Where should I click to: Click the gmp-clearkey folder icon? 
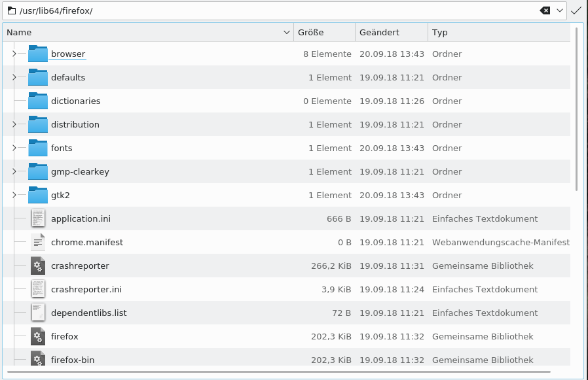pyautogui.click(x=38, y=171)
